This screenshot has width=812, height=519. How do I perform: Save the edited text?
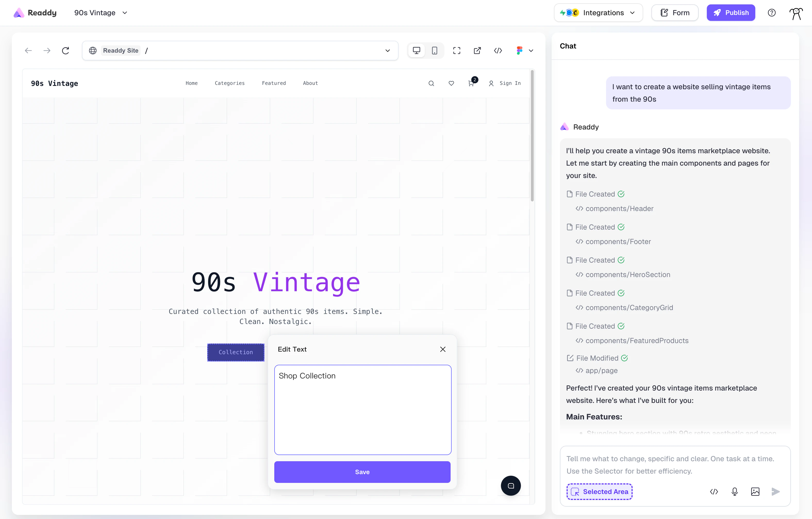362,472
